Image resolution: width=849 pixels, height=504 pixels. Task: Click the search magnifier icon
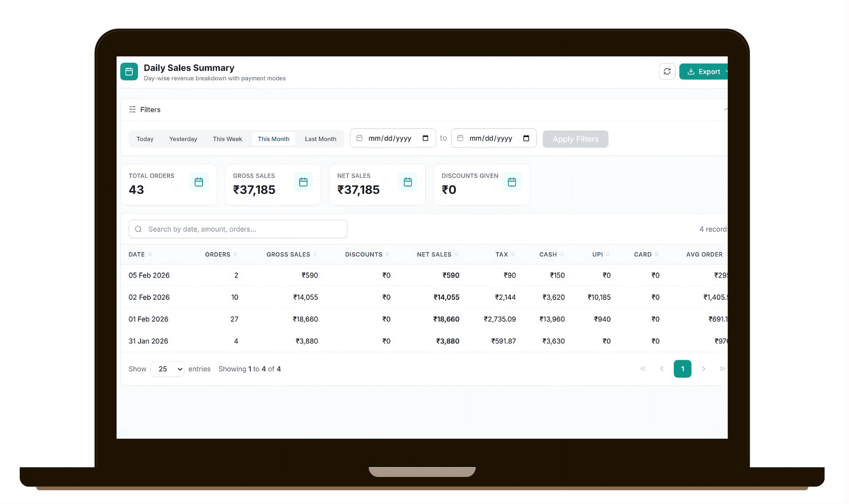point(138,229)
